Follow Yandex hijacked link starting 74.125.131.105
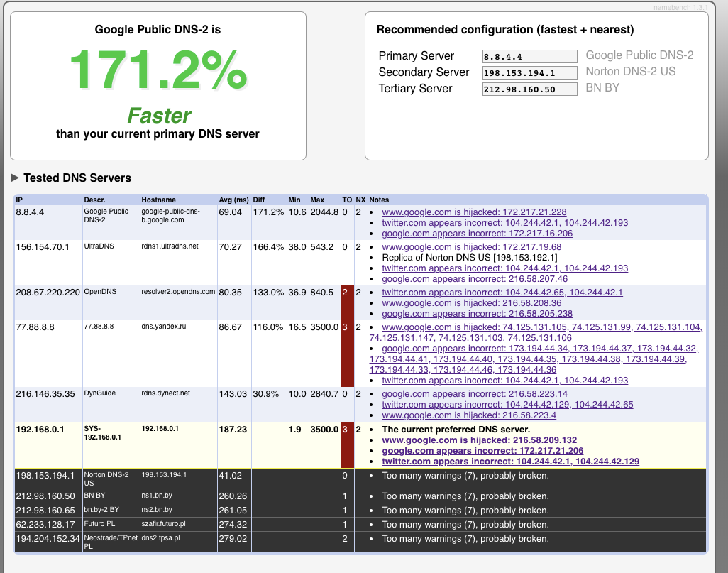The width and height of the screenshot is (728, 573). click(541, 327)
